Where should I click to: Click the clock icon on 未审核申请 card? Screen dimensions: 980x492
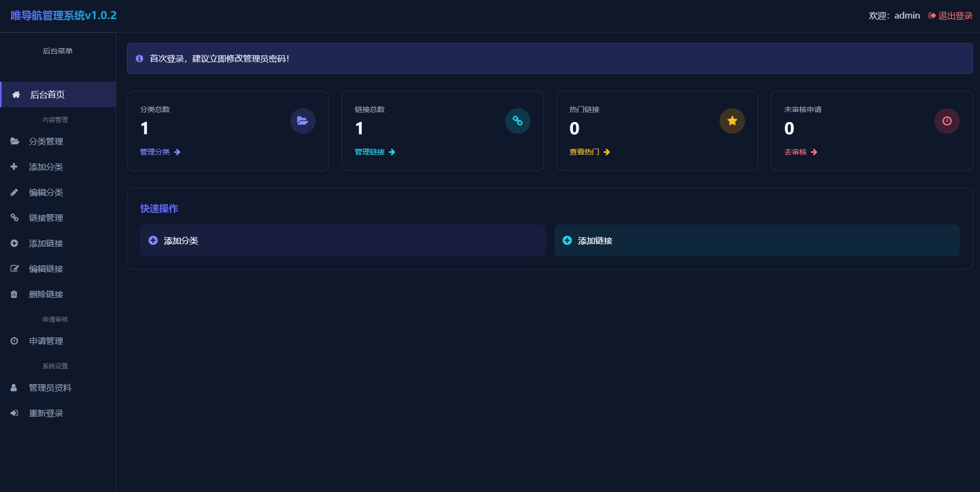click(947, 121)
